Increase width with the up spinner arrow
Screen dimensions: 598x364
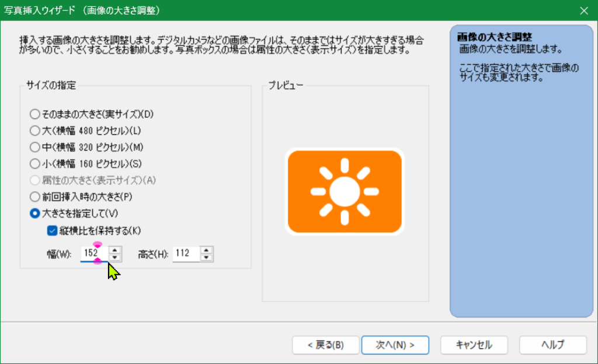pyautogui.click(x=116, y=250)
